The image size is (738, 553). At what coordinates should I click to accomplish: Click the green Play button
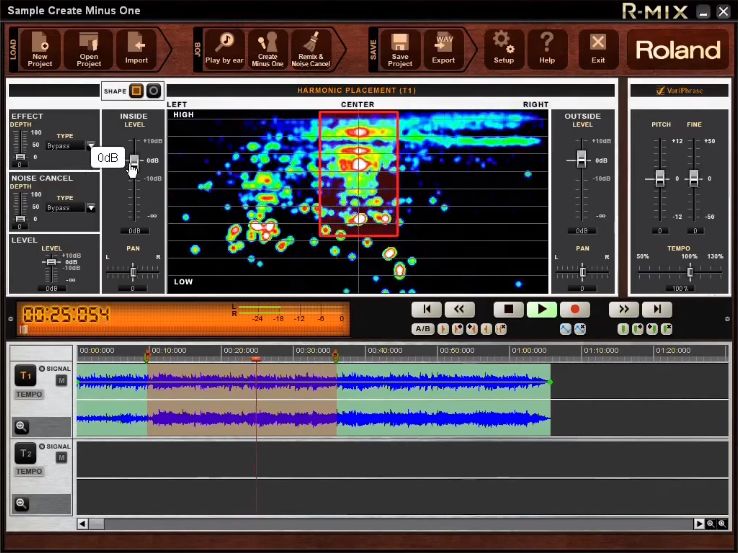[542, 309]
